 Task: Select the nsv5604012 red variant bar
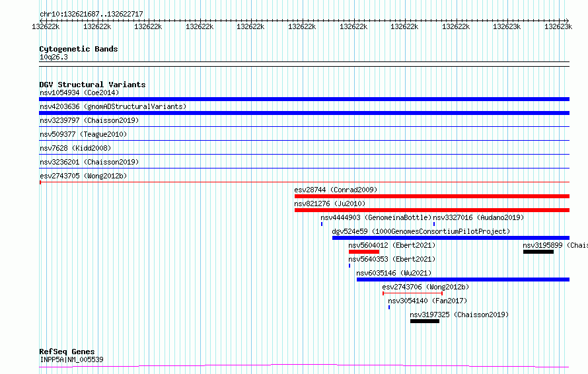coord(364,252)
